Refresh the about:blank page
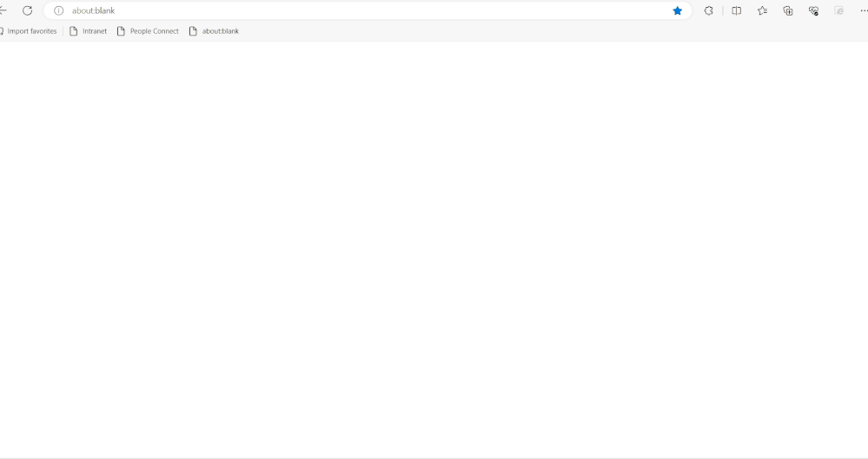The width and height of the screenshot is (868, 459). click(x=27, y=10)
